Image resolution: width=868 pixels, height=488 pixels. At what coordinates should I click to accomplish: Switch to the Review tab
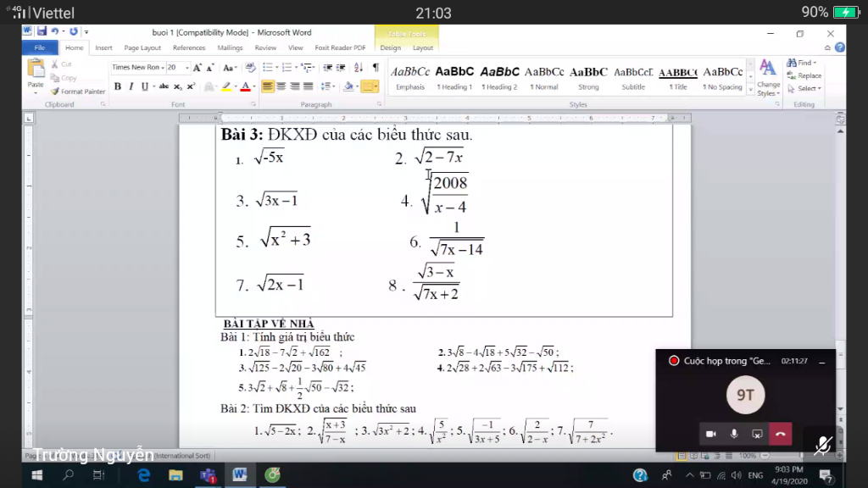tap(265, 47)
